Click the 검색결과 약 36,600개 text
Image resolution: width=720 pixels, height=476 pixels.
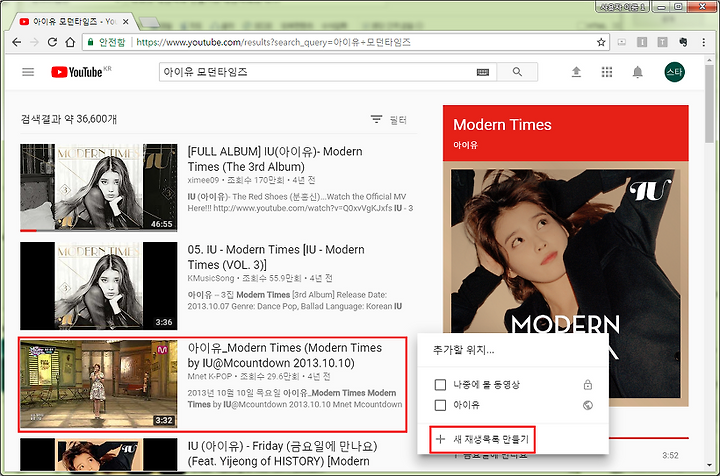tap(68, 119)
